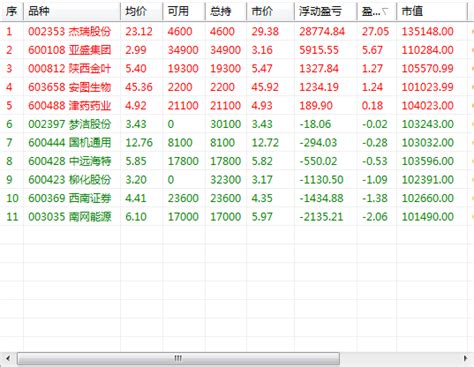474x367 pixels.
Task: Click floating loss value -550.02
Action: click(318, 161)
